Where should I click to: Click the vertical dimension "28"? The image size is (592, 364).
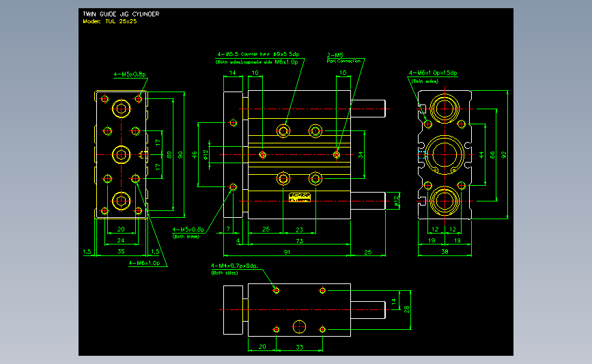click(x=407, y=309)
